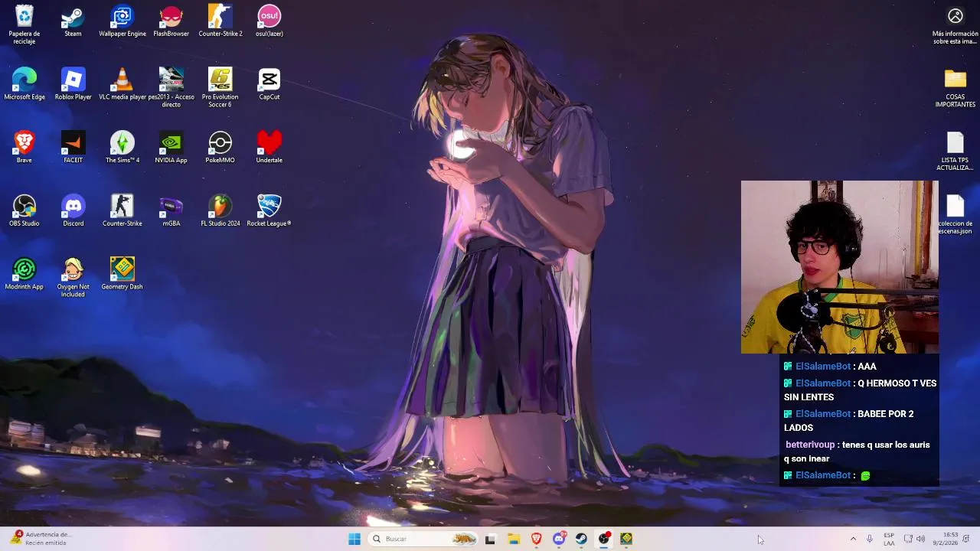980x551 pixels.
Task: Show hidden system tray icons
Action: (853, 539)
